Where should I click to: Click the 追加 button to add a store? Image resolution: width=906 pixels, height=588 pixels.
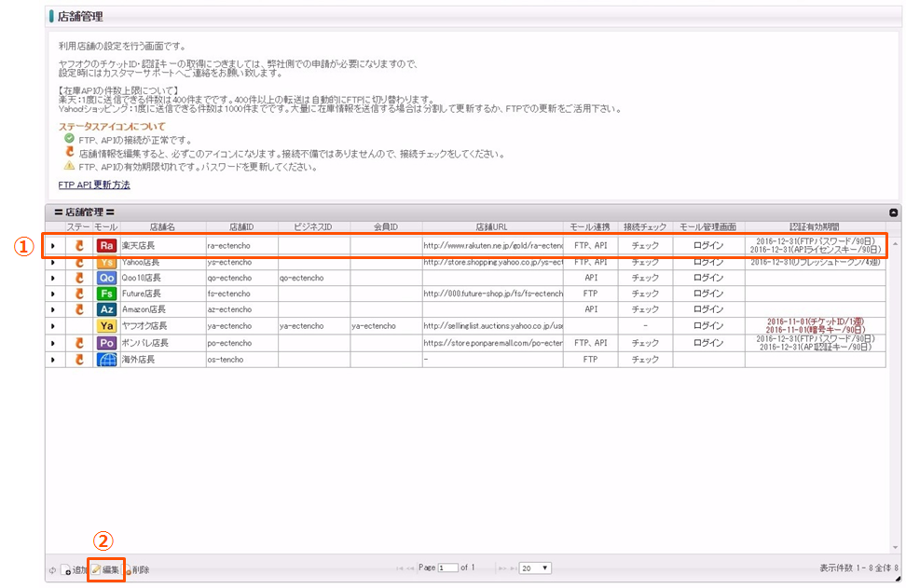[74, 570]
